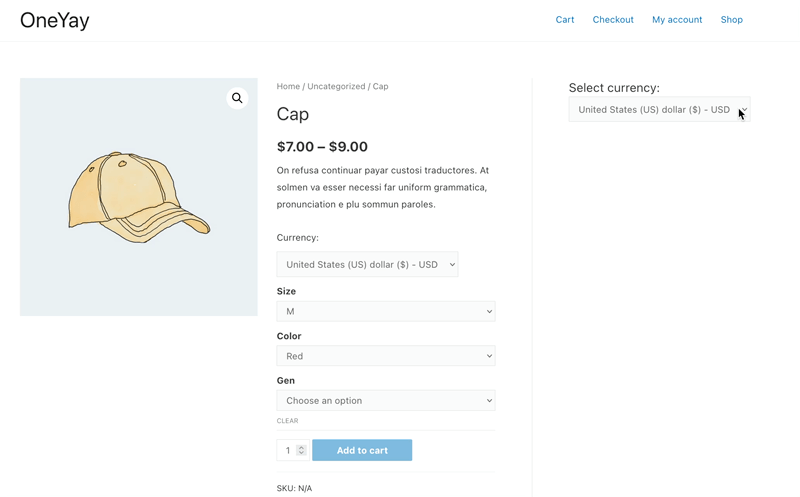
Task: Open Checkout from the top navigation
Action: [x=613, y=20]
